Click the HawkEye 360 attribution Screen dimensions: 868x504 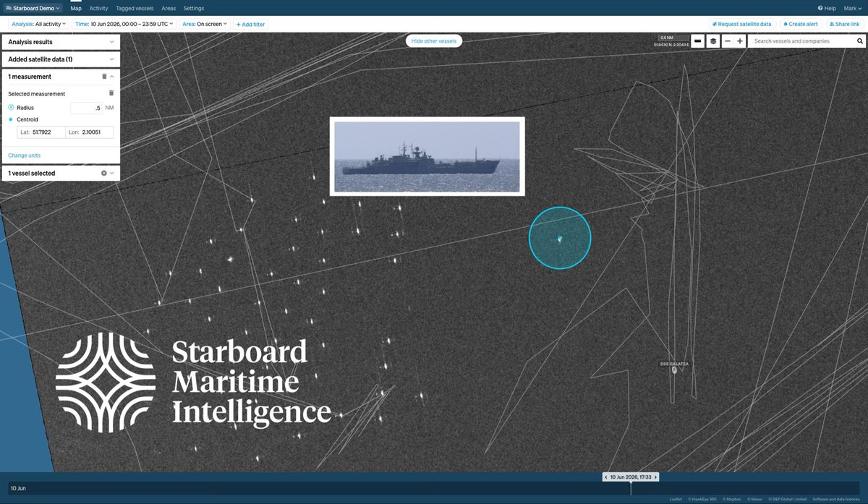[x=702, y=499]
